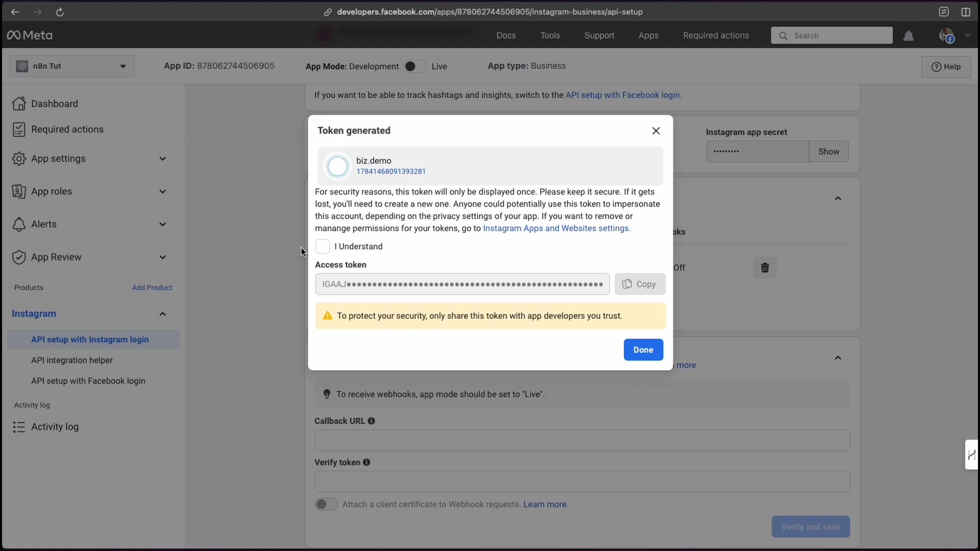Click the search magnifier icon
This screenshot has height=551, width=980.
coord(783,36)
